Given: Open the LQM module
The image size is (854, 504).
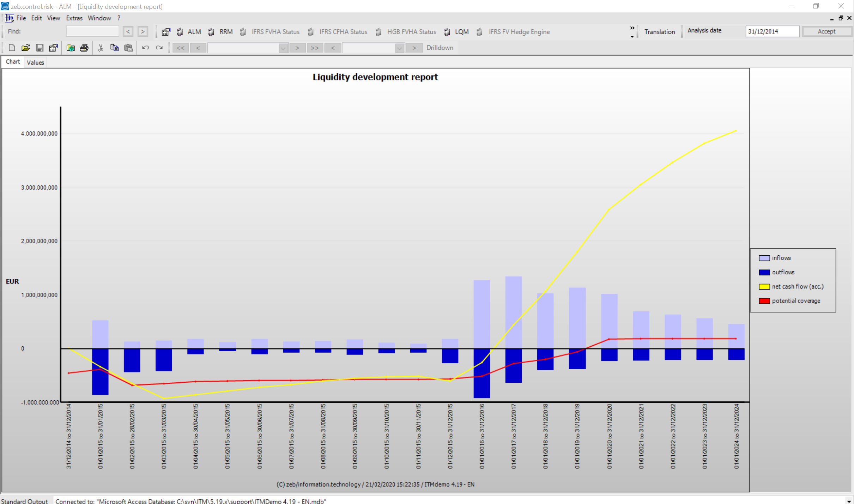Looking at the screenshot, I should coord(461,32).
